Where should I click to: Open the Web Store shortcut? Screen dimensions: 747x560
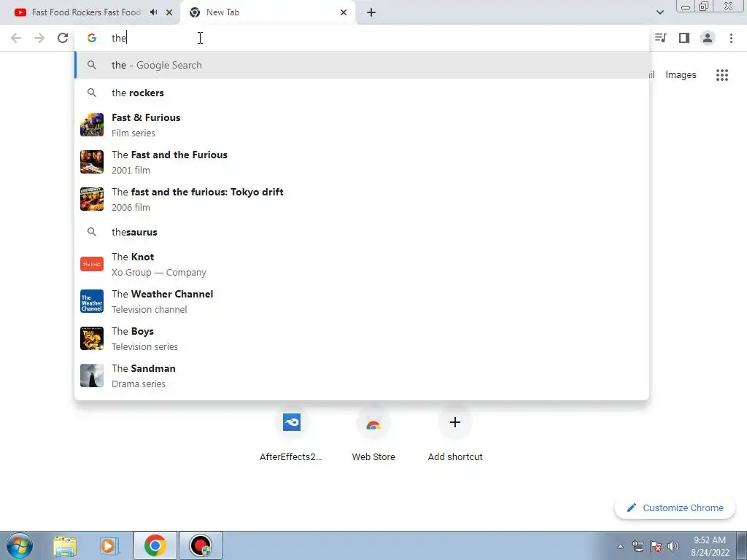click(373, 435)
